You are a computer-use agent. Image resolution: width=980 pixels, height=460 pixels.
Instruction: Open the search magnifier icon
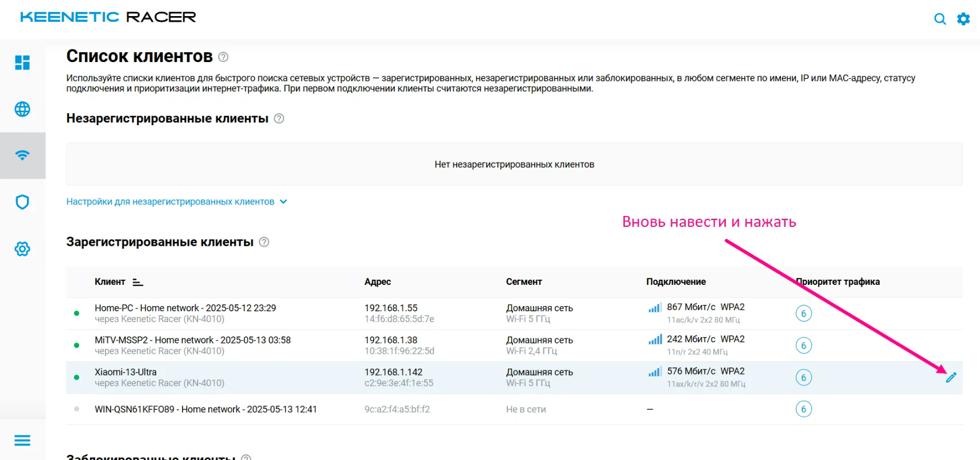940,19
